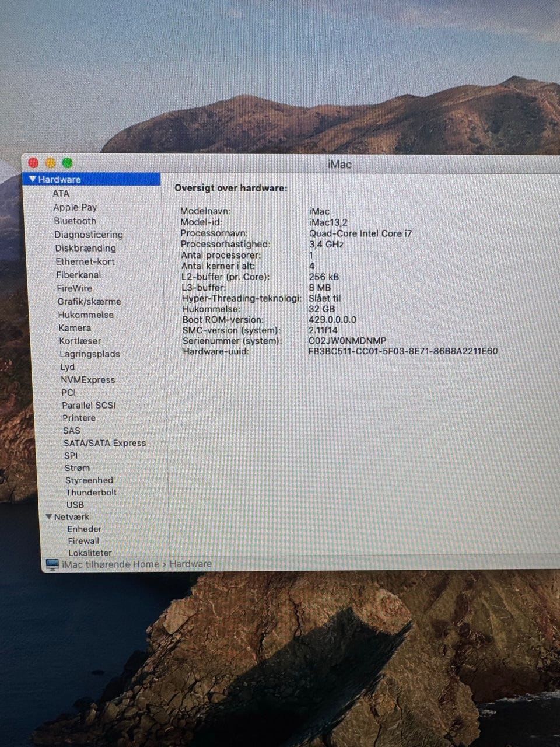Click the 8 MB L3-buffer value

(320, 288)
